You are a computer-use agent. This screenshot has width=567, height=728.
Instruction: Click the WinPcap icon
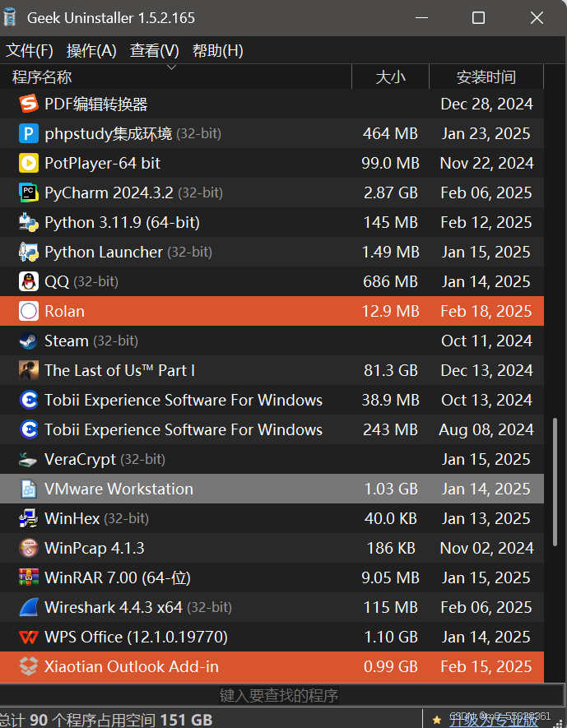coord(29,548)
